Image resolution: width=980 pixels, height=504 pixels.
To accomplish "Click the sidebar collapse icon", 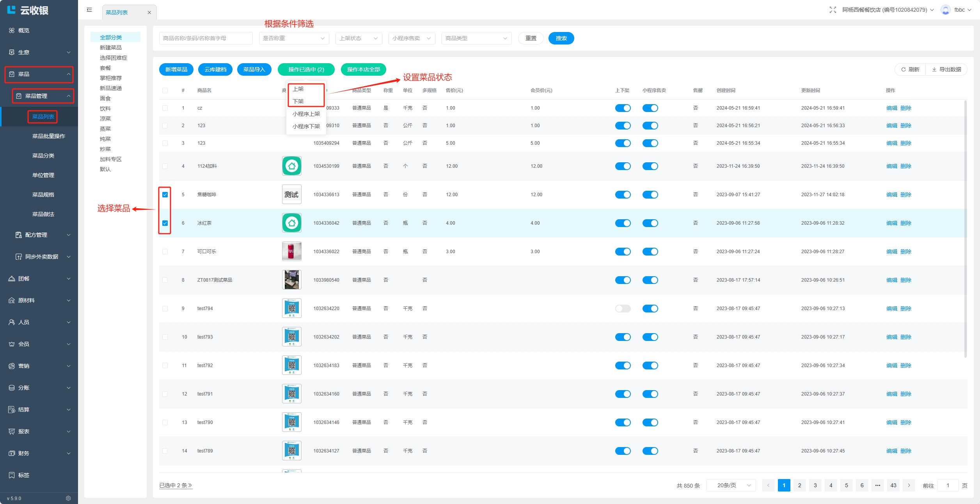I will click(x=89, y=10).
